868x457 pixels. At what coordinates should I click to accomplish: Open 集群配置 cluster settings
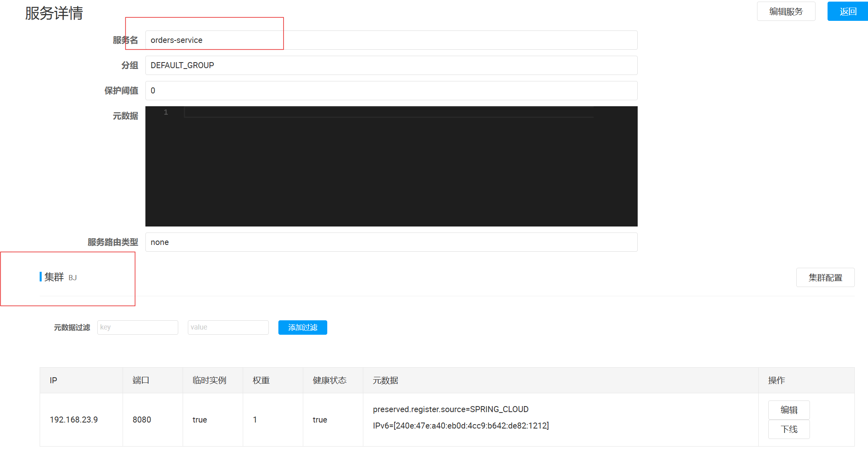click(825, 277)
